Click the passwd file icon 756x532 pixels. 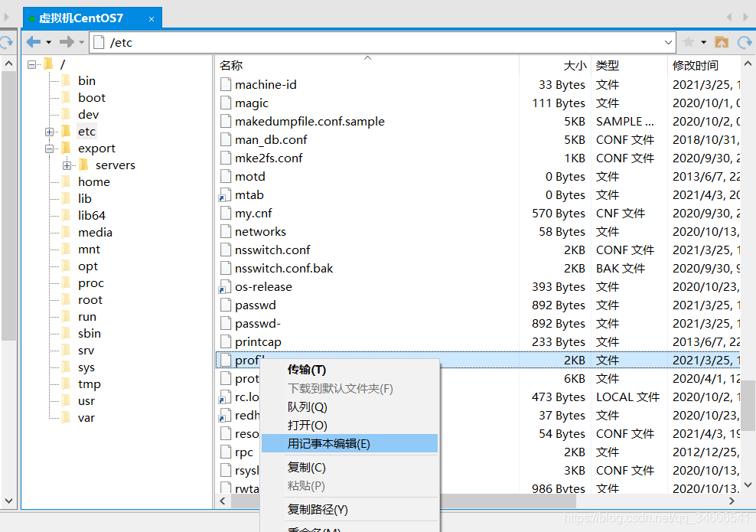[x=225, y=305]
